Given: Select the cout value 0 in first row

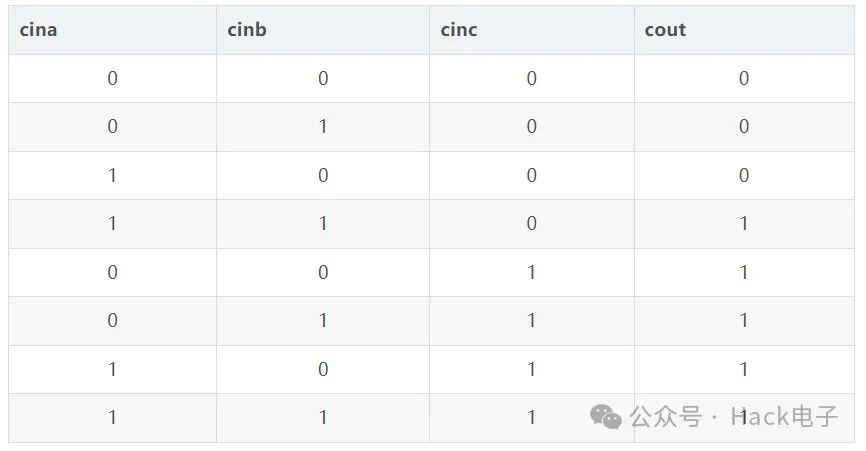Looking at the screenshot, I should tap(744, 78).
